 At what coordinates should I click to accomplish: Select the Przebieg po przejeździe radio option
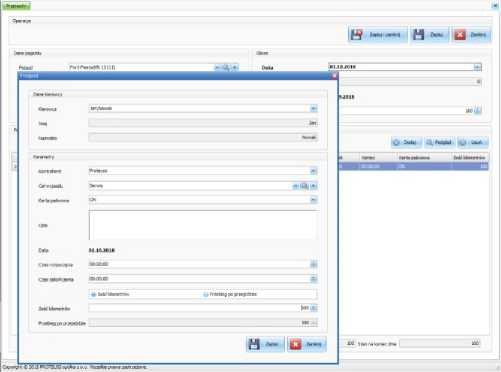point(206,294)
